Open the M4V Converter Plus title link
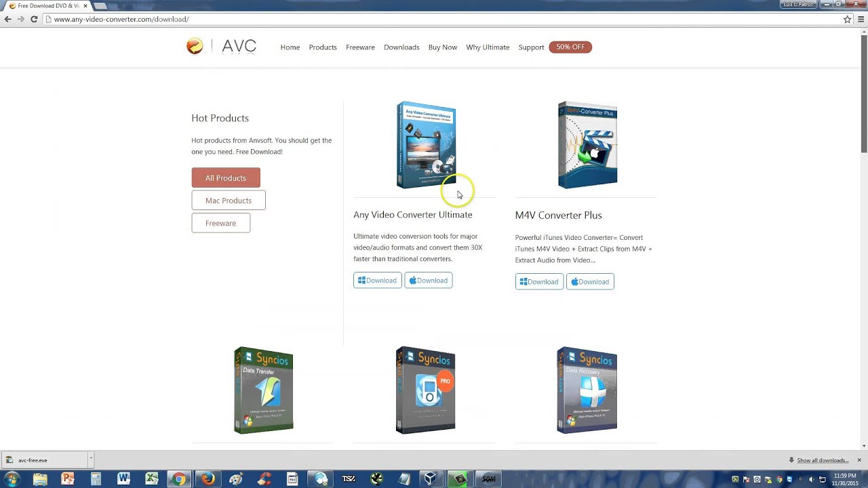This screenshot has width=868, height=488. click(558, 216)
